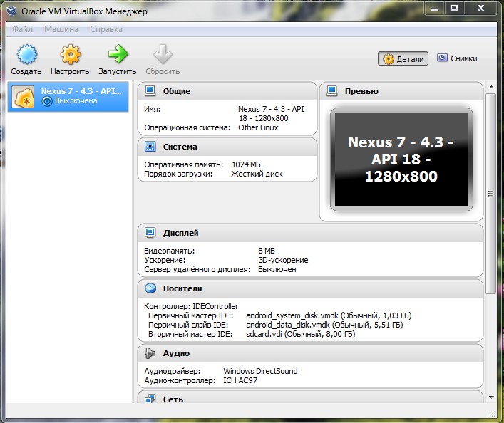
Task: Click the Превью panel header
Action: point(401,91)
